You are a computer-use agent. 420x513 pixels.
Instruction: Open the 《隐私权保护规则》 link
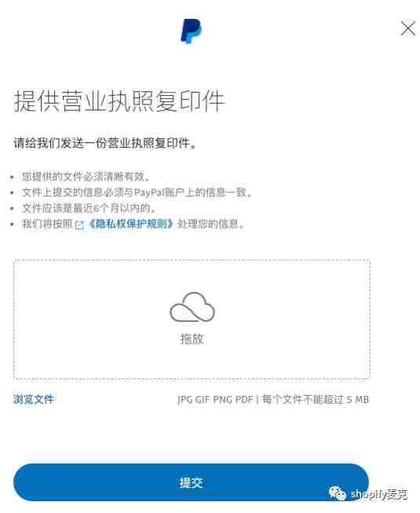coord(131,224)
